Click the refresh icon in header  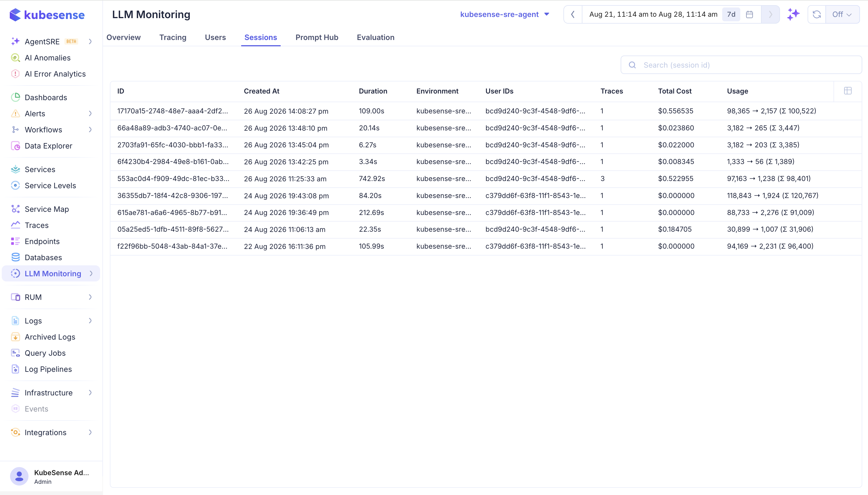(x=817, y=14)
